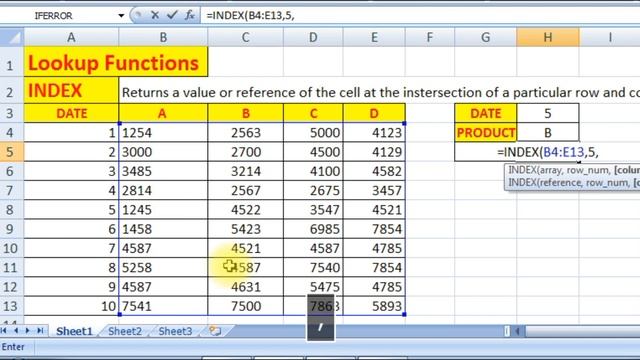Click horizontal scrollbar left arrow
The height and width of the screenshot is (360, 640).
tap(518, 331)
